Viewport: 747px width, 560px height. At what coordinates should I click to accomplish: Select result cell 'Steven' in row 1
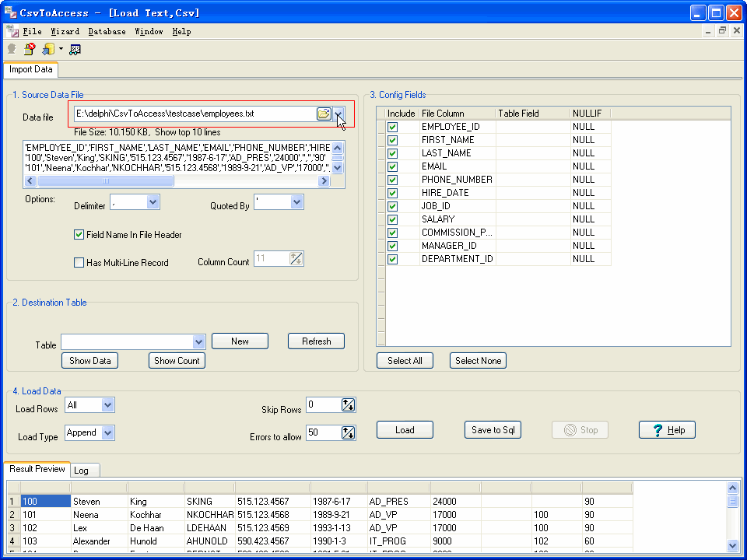tap(99, 502)
